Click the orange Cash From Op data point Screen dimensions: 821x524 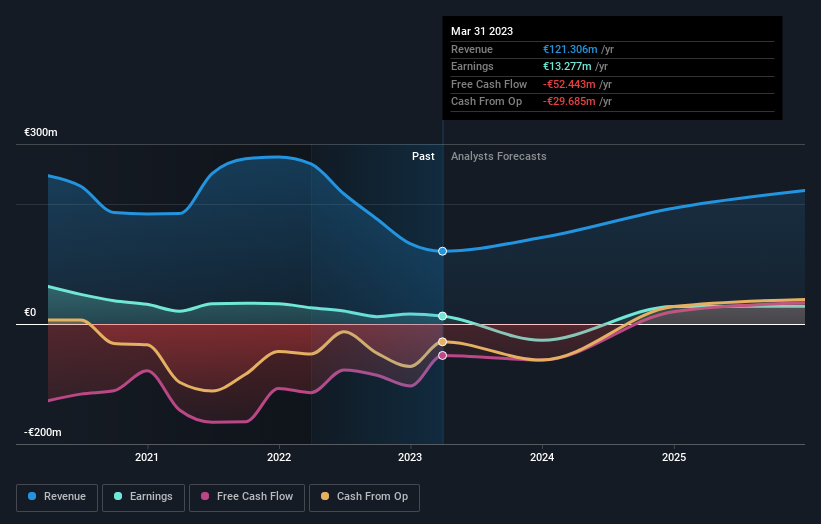(442, 342)
